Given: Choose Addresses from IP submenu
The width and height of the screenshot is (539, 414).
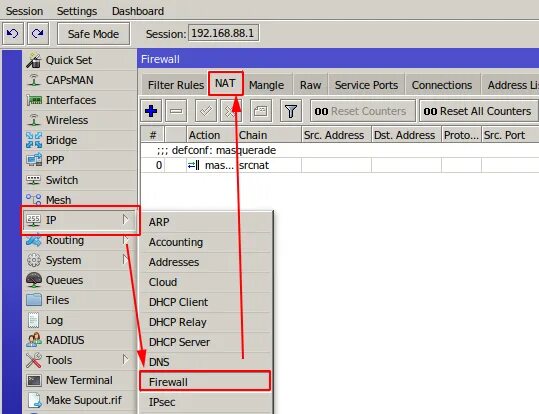Looking at the screenshot, I should click(x=206, y=262).
